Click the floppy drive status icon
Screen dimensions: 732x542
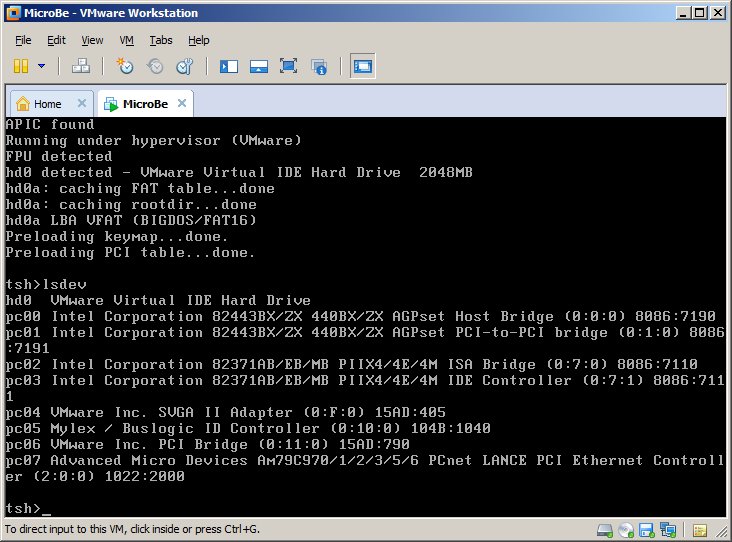(647, 530)
